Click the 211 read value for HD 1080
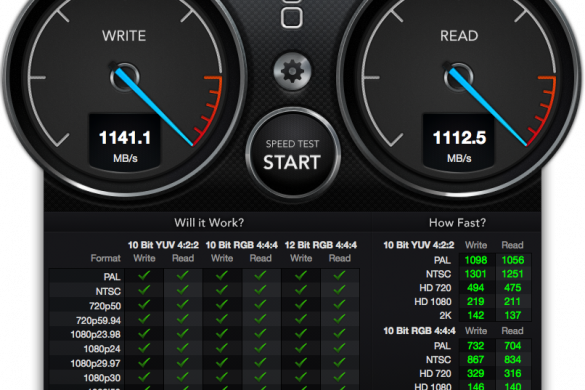The height and width of the screenshot is (390, 585). [512, 302]
